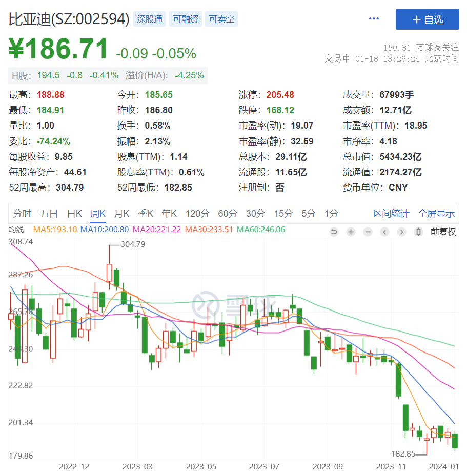
Task: Pan the chart right with arrow icon
Action: point(401,232)
